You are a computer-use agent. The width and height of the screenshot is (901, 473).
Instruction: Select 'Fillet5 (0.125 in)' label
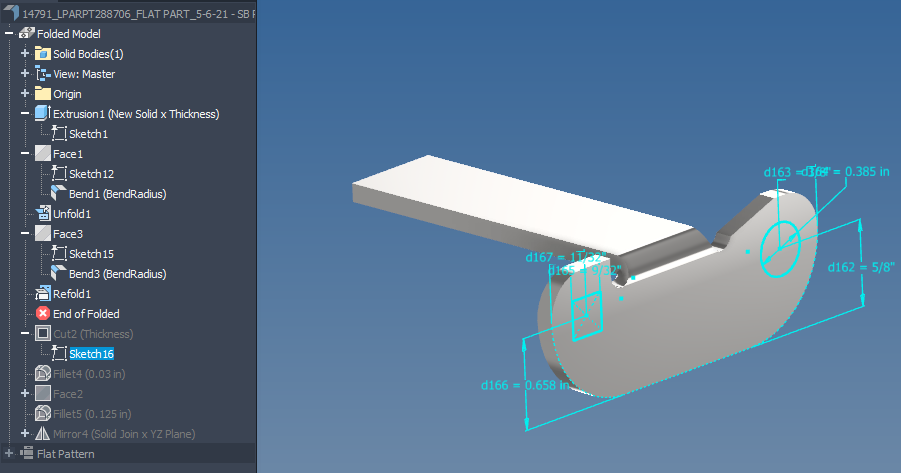[92, 414]
